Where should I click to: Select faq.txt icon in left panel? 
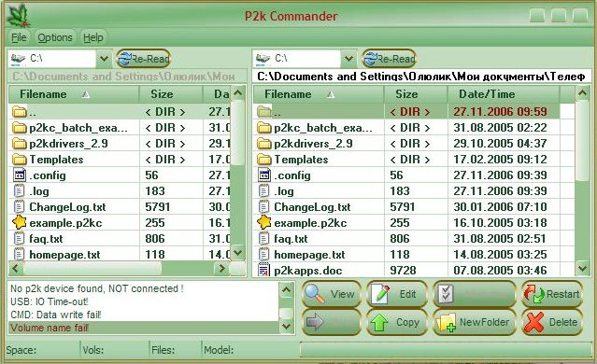tap(19, 239)
